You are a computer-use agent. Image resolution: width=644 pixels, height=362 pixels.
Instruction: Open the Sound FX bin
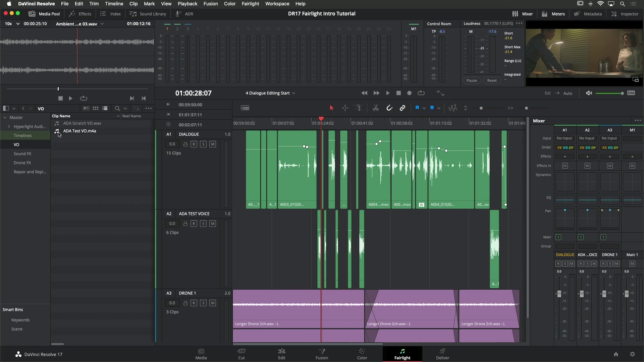22,154
